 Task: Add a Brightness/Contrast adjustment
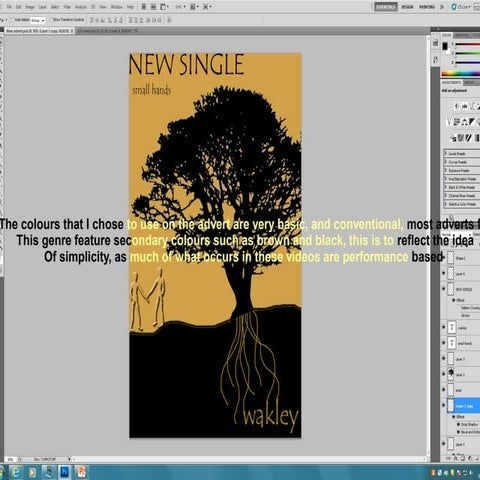458,106
